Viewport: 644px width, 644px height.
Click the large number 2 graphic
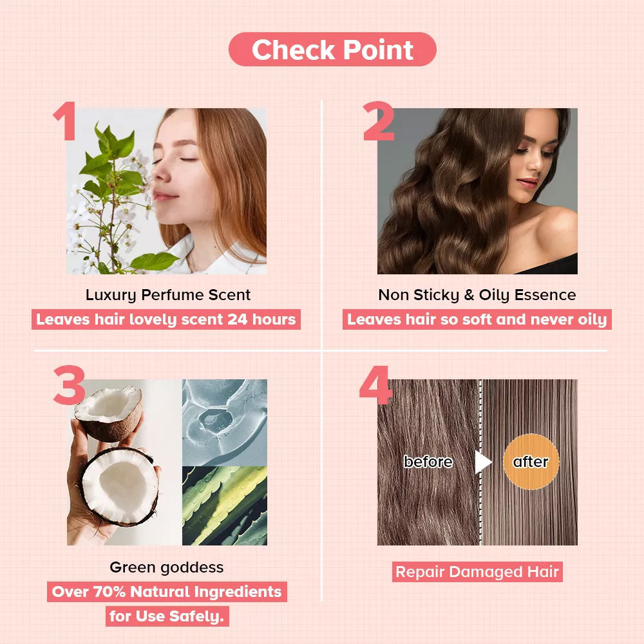click(378, 121)
